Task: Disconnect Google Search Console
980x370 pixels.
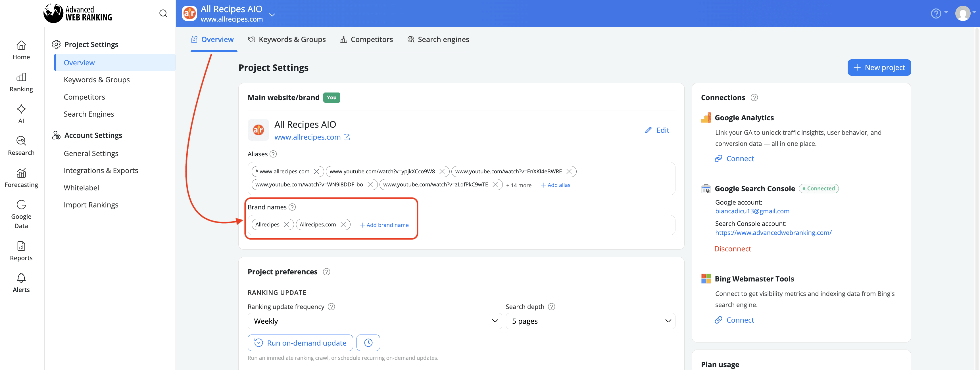Action: click(x=733, y=249)
